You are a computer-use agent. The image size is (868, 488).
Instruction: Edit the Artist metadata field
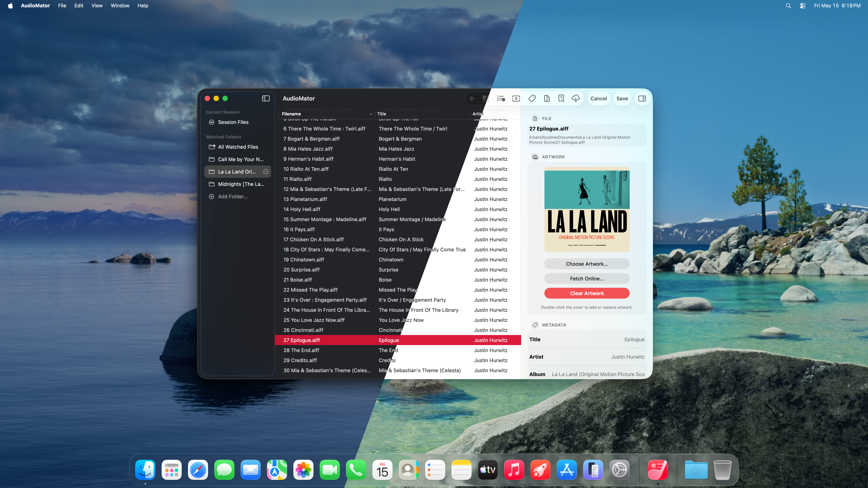click(587, 357)
